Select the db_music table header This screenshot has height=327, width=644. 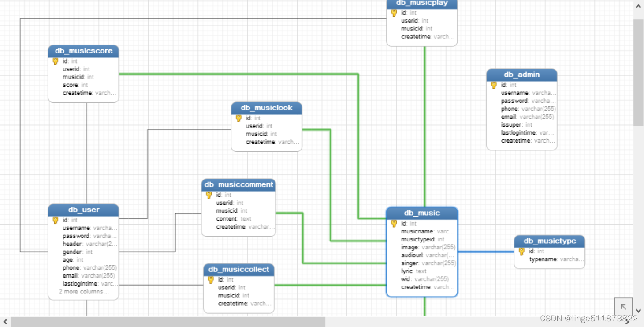(422, 214)
